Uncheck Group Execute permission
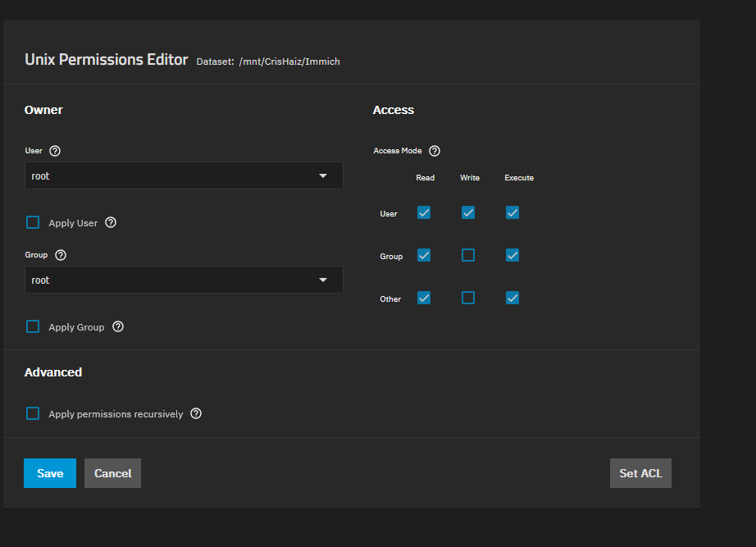 [512, 255]
